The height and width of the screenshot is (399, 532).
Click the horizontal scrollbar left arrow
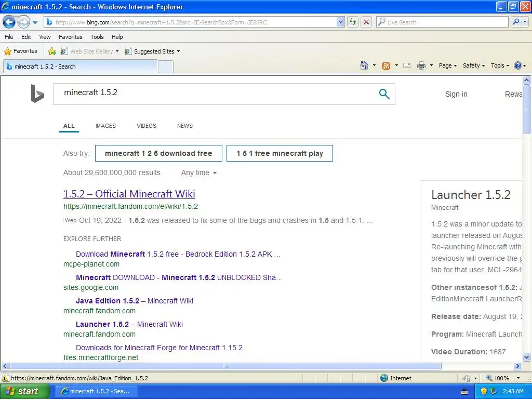pyautogui.click(x=5, y=366)
